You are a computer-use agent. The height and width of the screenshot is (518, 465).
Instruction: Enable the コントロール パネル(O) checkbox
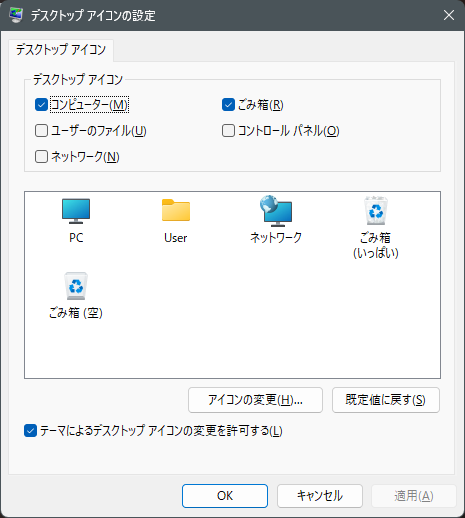(x=228, y=131)
